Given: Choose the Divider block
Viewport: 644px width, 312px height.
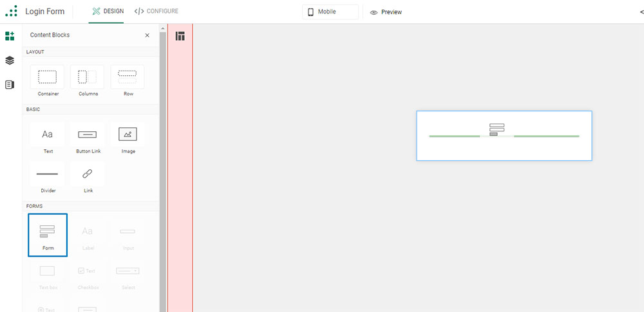Looking at the screenshot, I should tap(47, 178).
